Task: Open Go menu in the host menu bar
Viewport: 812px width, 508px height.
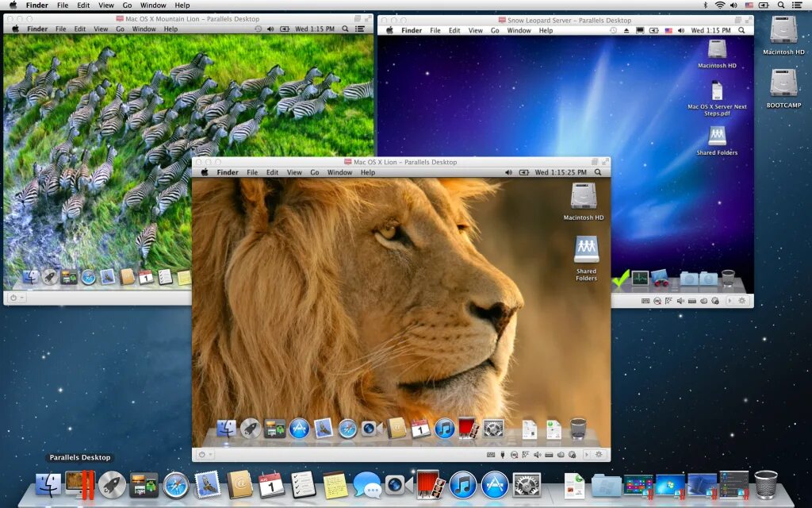Action: pyautogui.click(x=127, y=6)
